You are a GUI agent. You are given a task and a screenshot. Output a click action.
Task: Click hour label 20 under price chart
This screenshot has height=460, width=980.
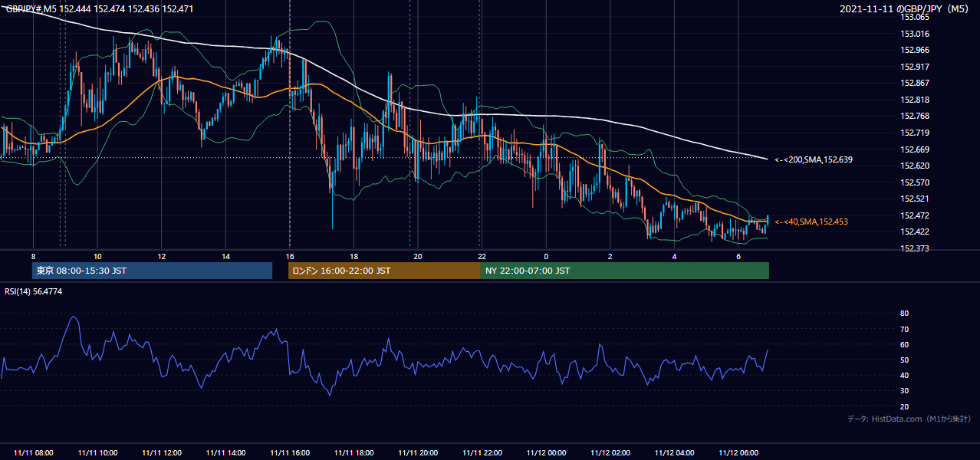coord(418,256)
